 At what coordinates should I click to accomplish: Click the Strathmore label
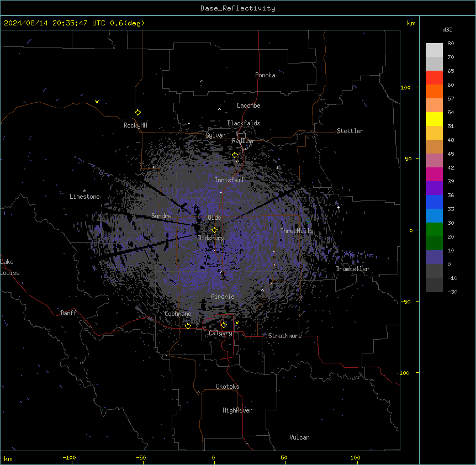tap(285, 336)
